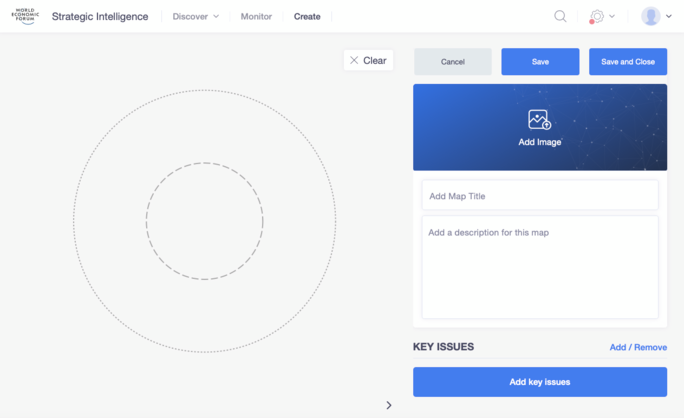
Task: Expand the Discover dropdown menu
Action: pyautogui.click(x=195, y=17)
